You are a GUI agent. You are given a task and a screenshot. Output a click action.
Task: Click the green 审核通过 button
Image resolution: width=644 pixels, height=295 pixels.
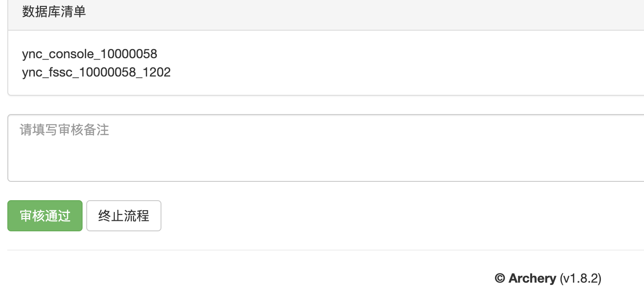click(x=45, y=216)
